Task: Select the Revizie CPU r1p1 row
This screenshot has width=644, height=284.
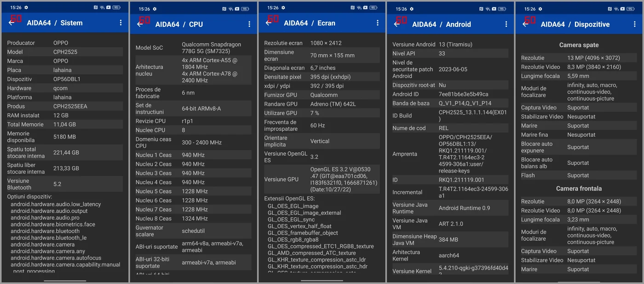Action: coord(193,121)
